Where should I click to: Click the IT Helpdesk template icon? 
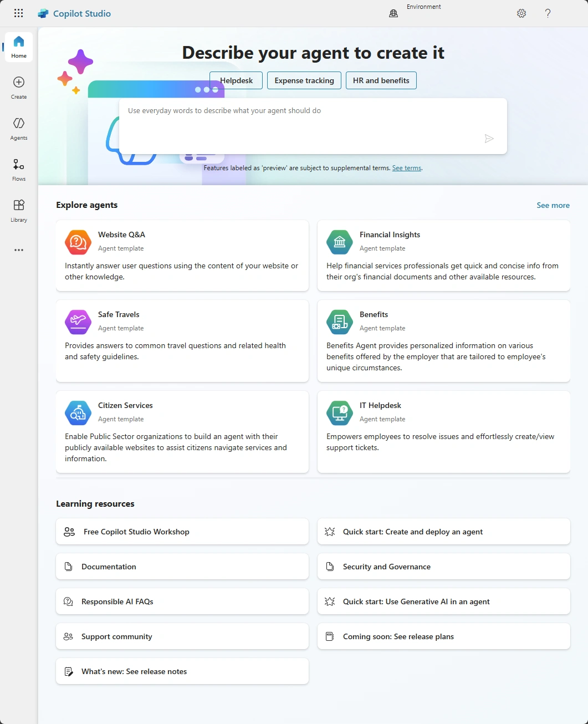(340, 413)
